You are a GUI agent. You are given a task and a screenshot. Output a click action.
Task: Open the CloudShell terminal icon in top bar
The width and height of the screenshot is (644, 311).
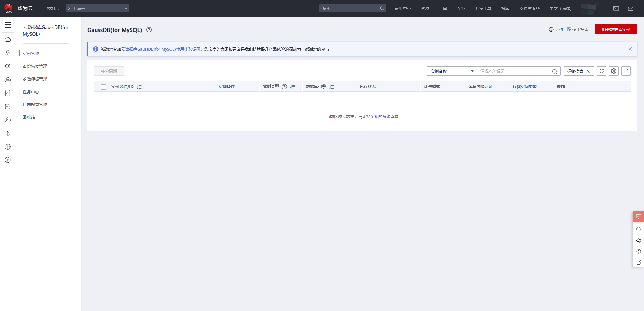(x=616, y=8)
